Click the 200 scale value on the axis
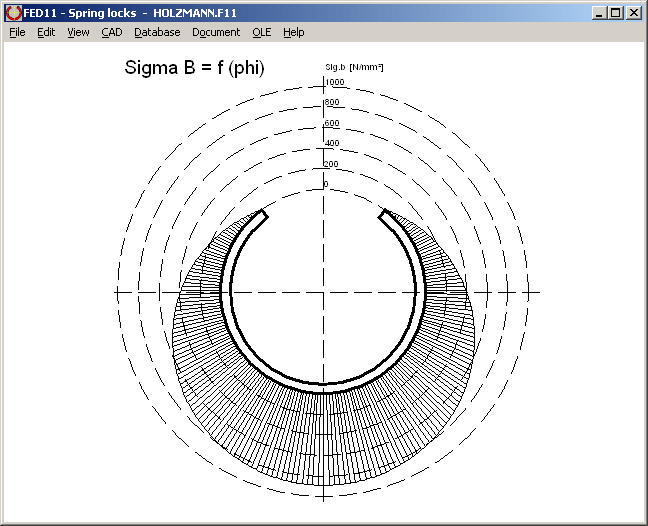Viewport: 648px width, 526px height. 332,164
